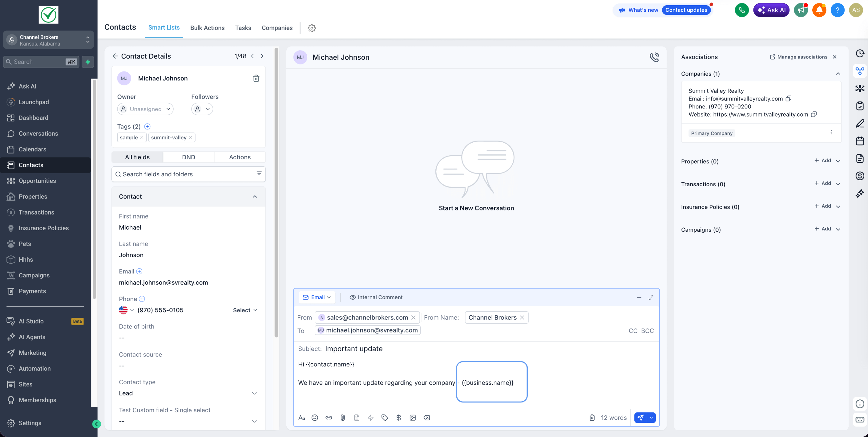Remove sales@channelbrokers.com from From field
Viewport: 868px width, 437px height.
[x=413, y=318]
